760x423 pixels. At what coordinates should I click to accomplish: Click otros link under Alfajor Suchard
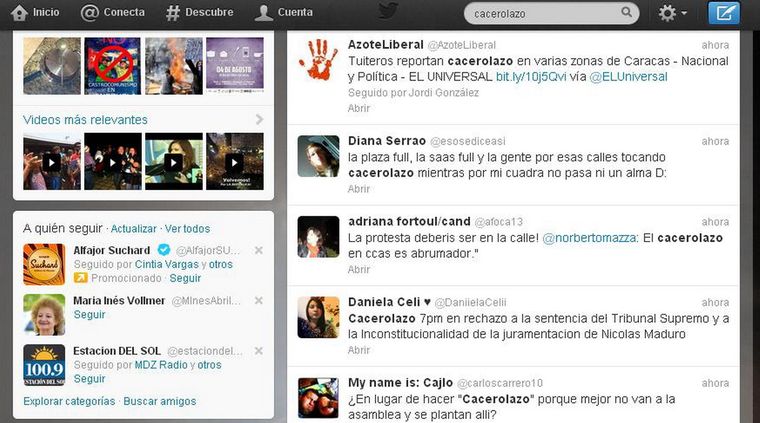tap(221, 265)
